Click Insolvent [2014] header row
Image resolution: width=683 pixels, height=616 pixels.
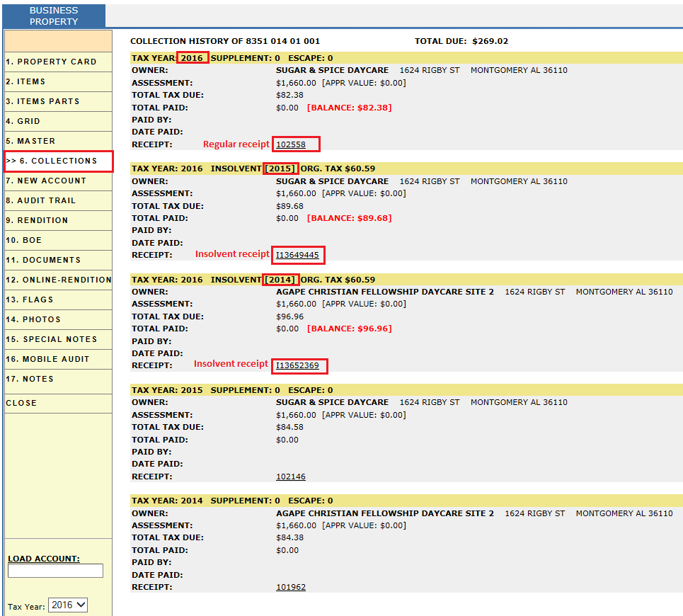[x=406, y=280]
